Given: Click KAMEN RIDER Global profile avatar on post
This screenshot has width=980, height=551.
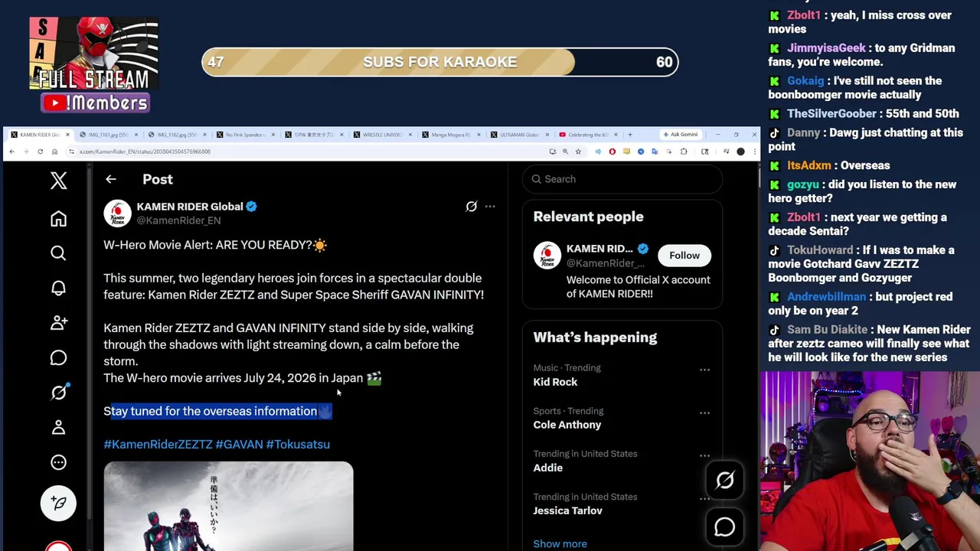Looking at the screenshot, I should [117, 214].
